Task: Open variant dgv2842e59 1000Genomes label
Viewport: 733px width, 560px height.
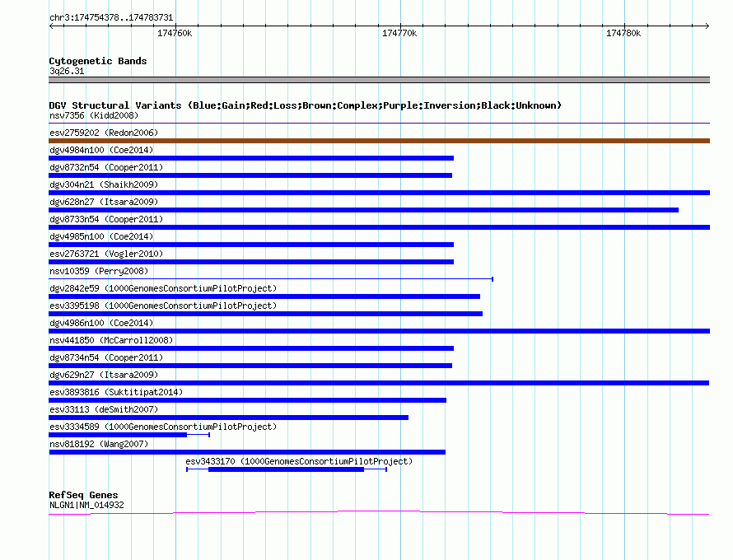Action: click(163, 288)
